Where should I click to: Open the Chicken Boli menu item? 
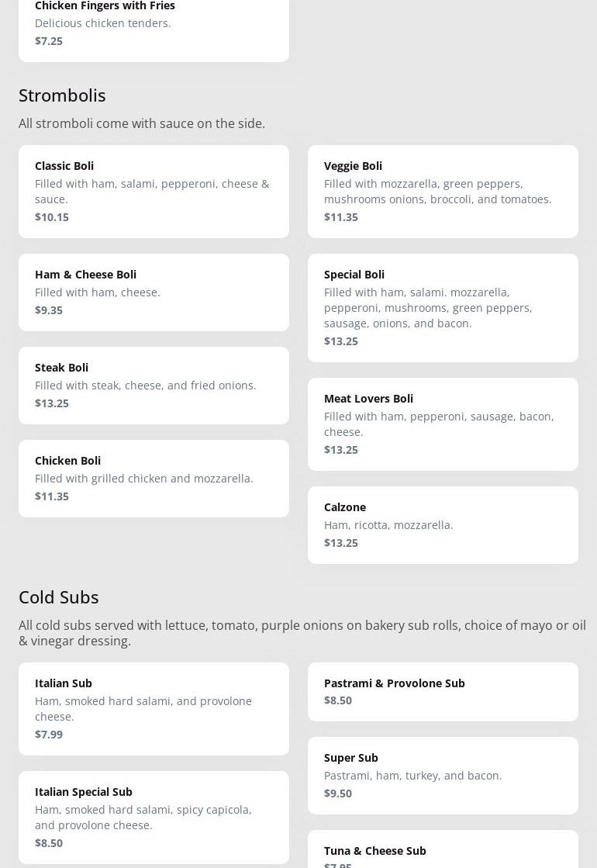click(154, 478)
